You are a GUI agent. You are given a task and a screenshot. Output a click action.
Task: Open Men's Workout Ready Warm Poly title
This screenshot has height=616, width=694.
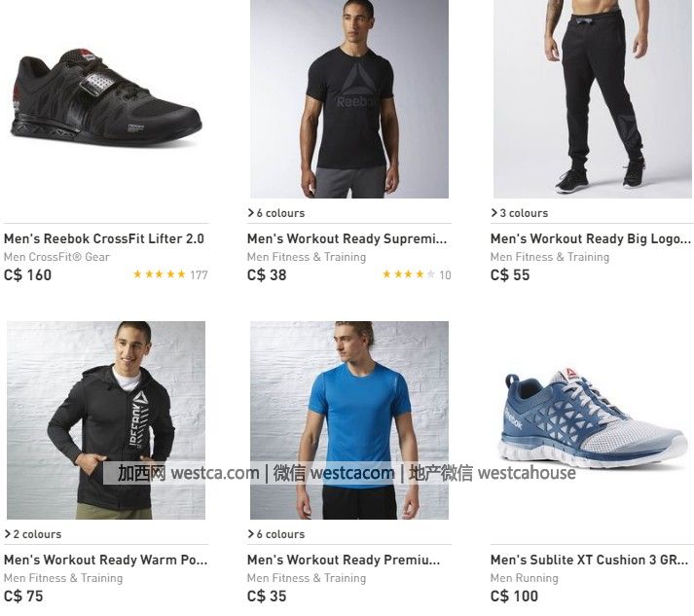105,560
